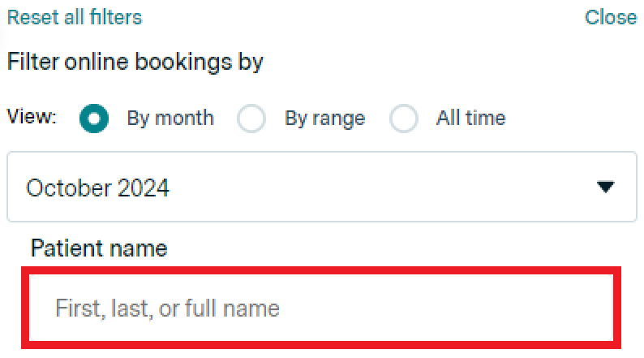The width and height of the screenshot is (644, 358).
Task: Click the Reset all filters link
Action: (x=74, y=17)
